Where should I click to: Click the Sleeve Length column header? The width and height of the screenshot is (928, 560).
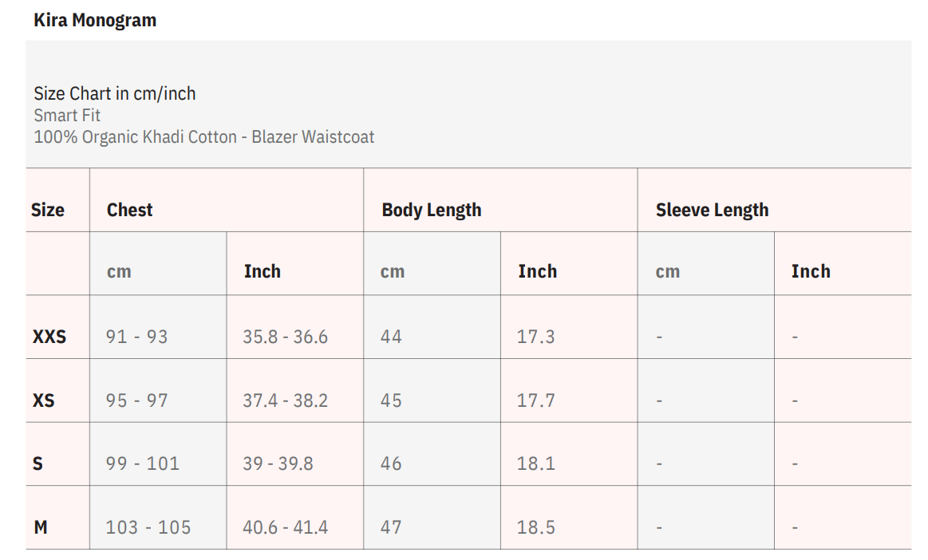(x=712, y=211)
